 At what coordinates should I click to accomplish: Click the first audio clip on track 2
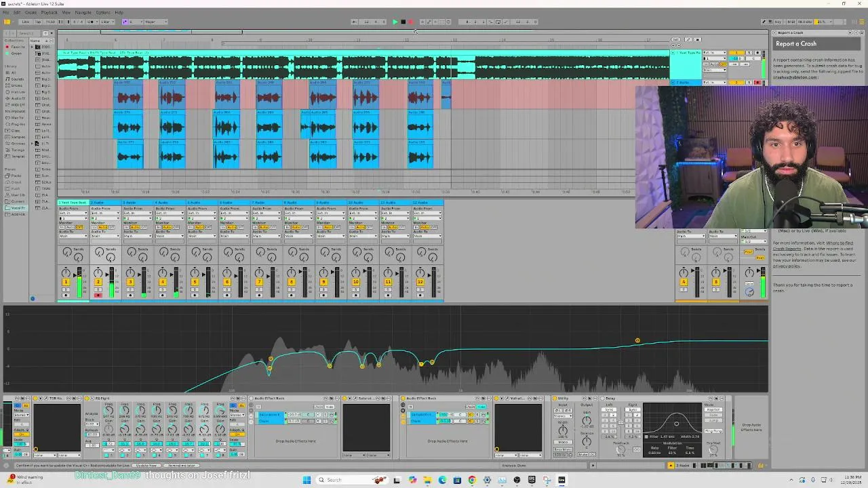coord(129,95)
